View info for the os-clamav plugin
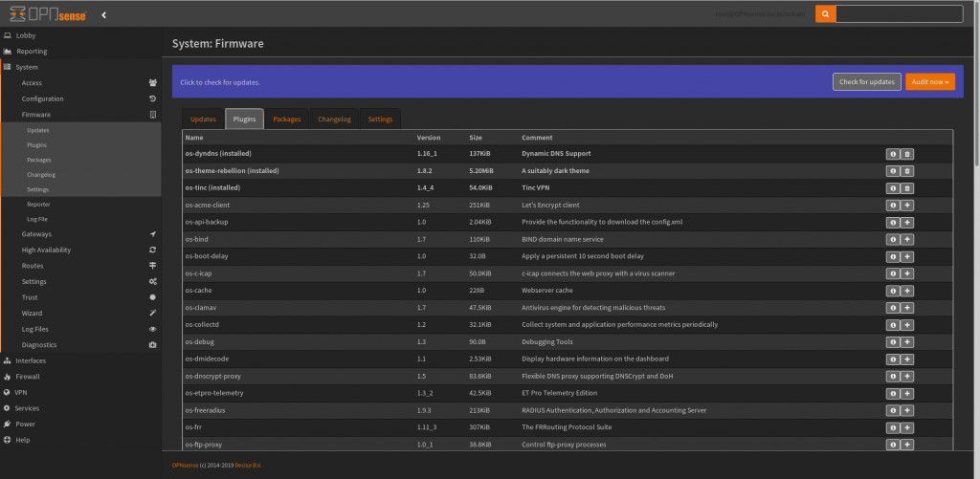This screenshot has height=479, width=980. pyautogui.click(x=893, y=308)
